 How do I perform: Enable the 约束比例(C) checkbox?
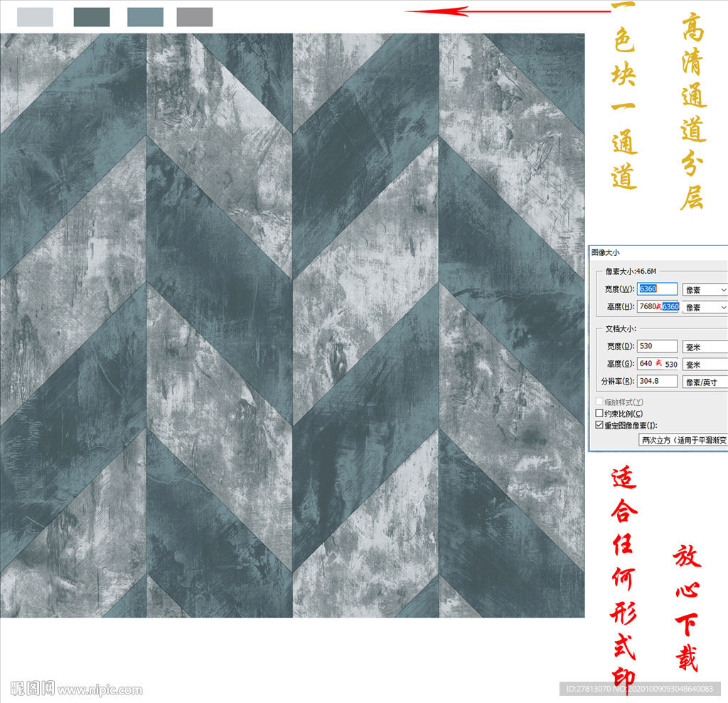(x=599, y=413)
